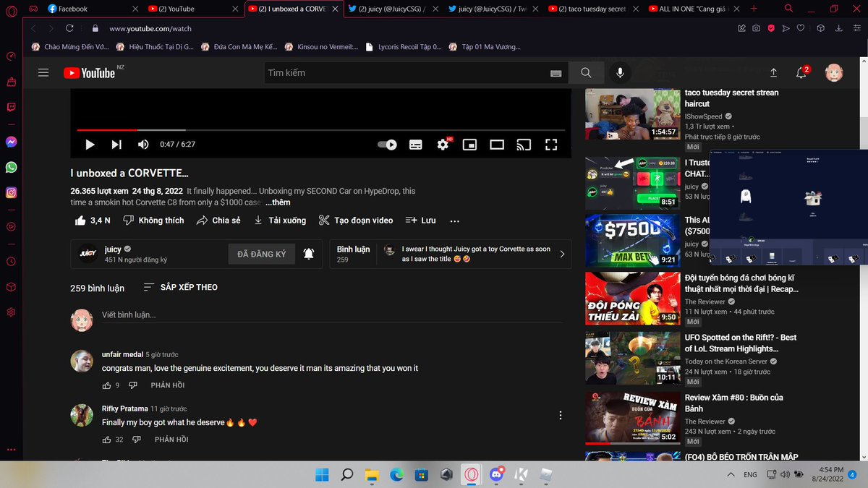868x488 pixels.
Task: Click ĐÃ ĐĂNG KÝ subscribed button
Action: tap(262, 254)
